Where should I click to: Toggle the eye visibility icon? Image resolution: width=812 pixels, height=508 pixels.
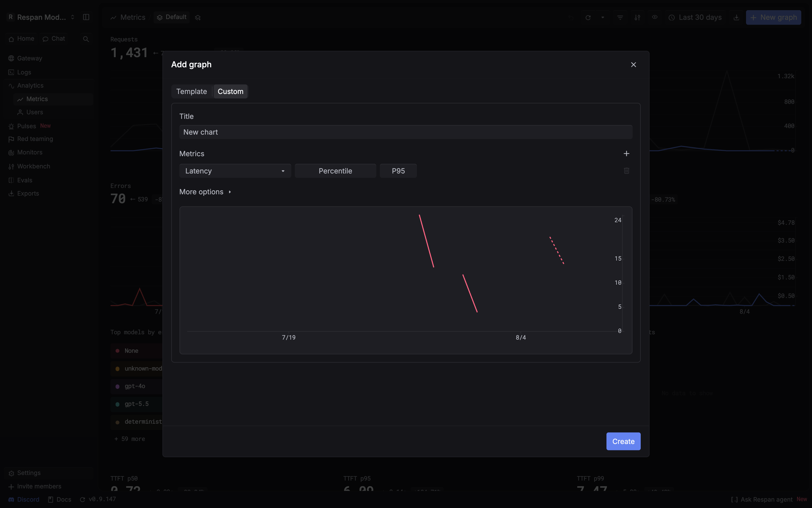pyautogui.click(x=655, y=17)
